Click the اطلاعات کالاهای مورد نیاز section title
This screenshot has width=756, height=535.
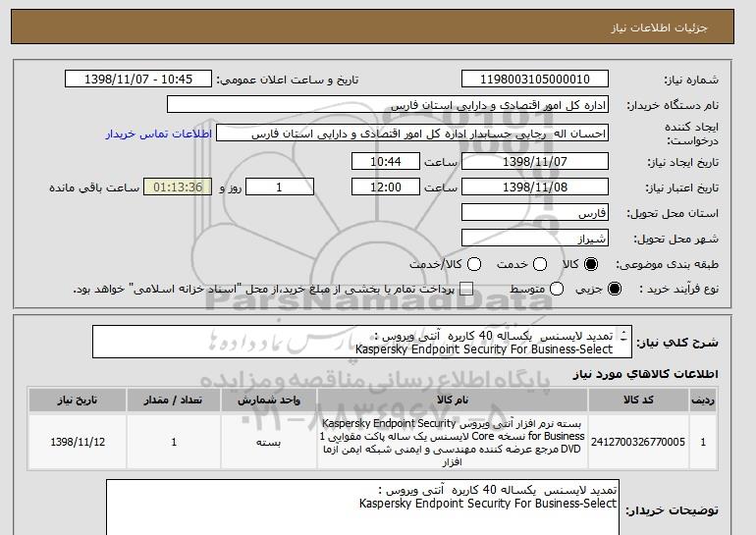(645, 374)
